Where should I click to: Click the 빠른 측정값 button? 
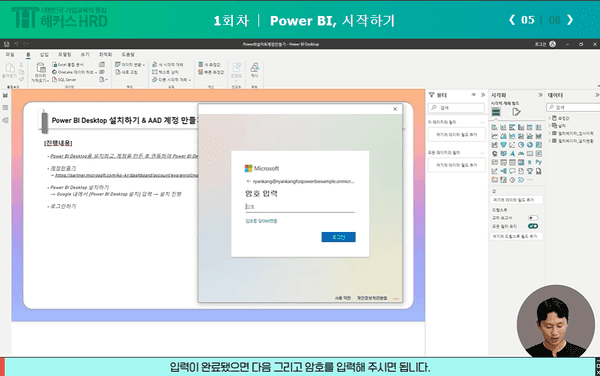coord(211,72)
